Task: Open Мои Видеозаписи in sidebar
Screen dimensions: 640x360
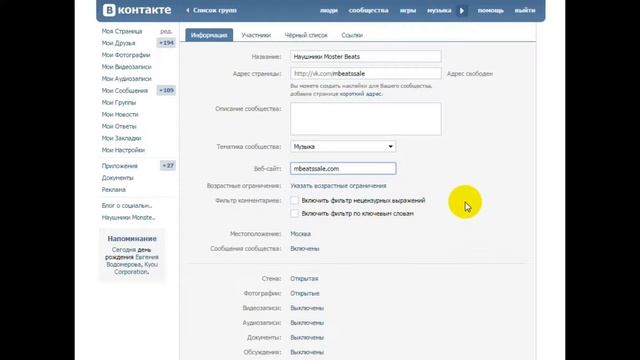Action: [x=127, y=67]
